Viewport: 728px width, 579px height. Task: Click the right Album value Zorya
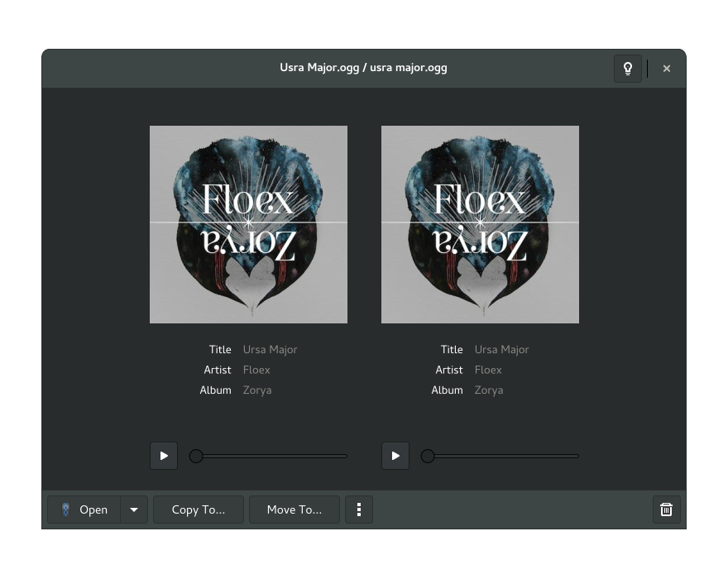[x=489, y=390]
